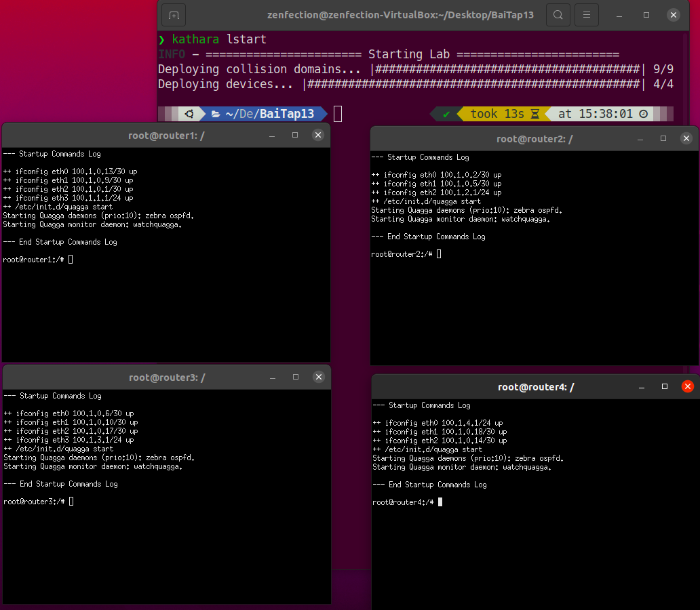Click the 'at 15:38:01' time segment
700x610 pixels.
tap(603, 115)
